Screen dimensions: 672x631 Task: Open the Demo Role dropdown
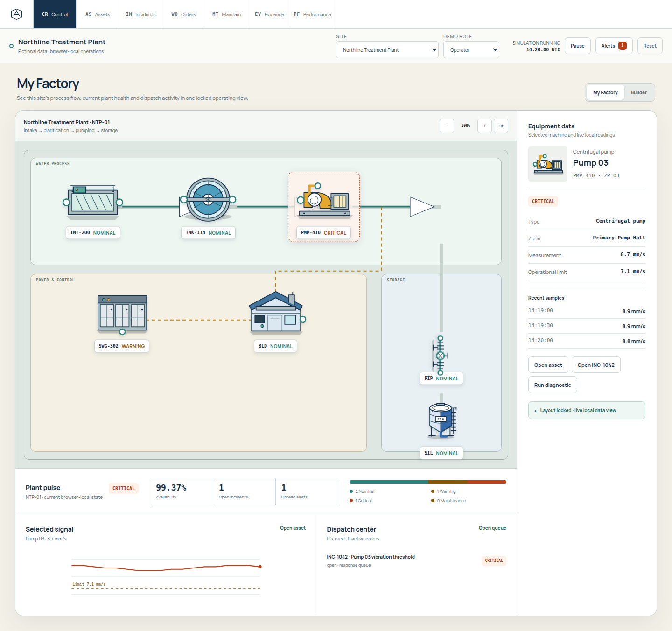[x=471, y=50]
